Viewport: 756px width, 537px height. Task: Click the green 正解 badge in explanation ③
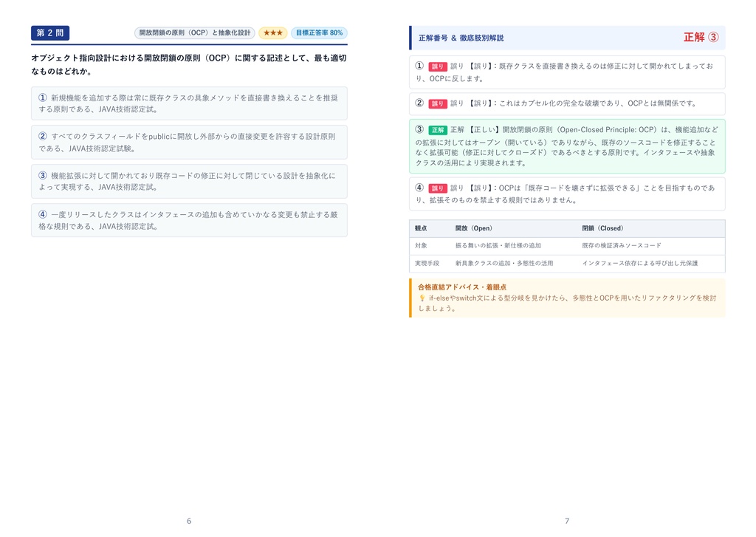point(437,130)
